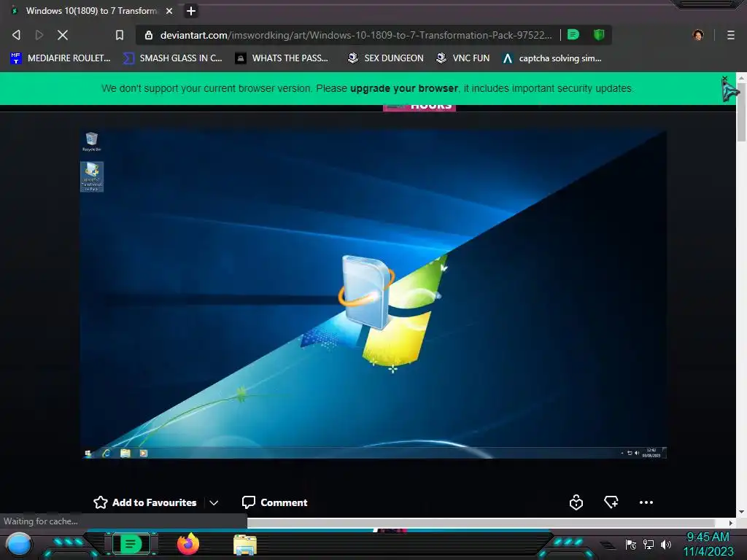This screenshot has height=560, width=747.
Task: Open the green shield icon in address bar
Action: (599, 35)
